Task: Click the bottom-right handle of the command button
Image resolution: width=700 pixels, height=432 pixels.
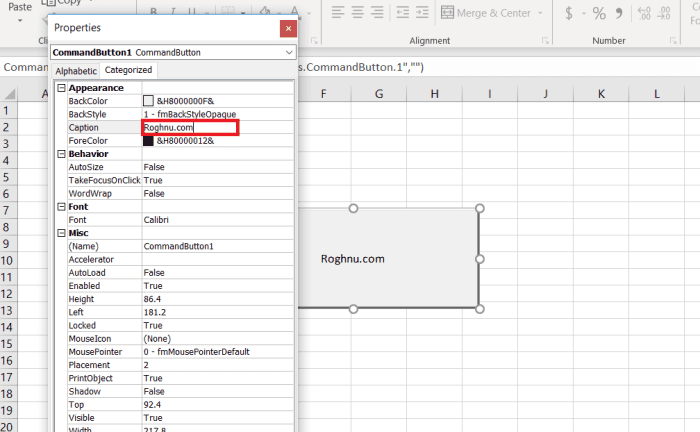Action: click(479, 309)
